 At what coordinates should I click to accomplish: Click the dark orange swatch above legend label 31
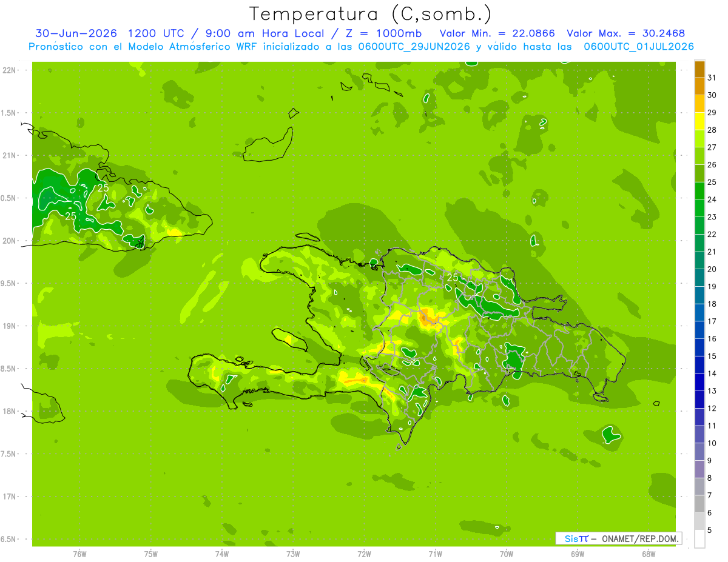[x=699, y=69]
